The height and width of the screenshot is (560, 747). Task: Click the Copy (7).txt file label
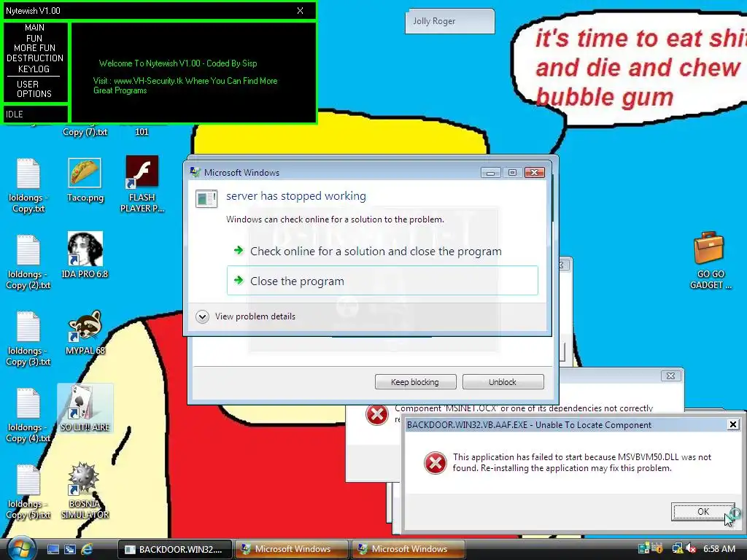click(x=85, y=132)
